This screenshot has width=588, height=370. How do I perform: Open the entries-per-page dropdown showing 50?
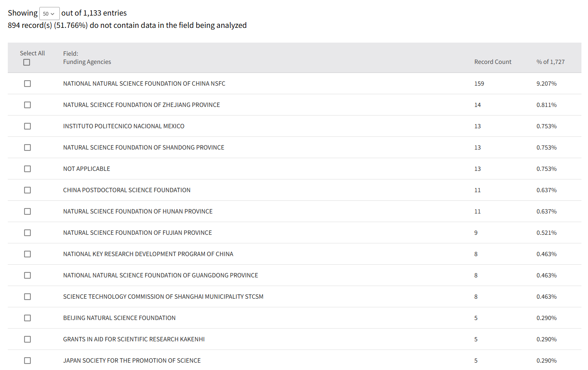click(x=49, y=14)
